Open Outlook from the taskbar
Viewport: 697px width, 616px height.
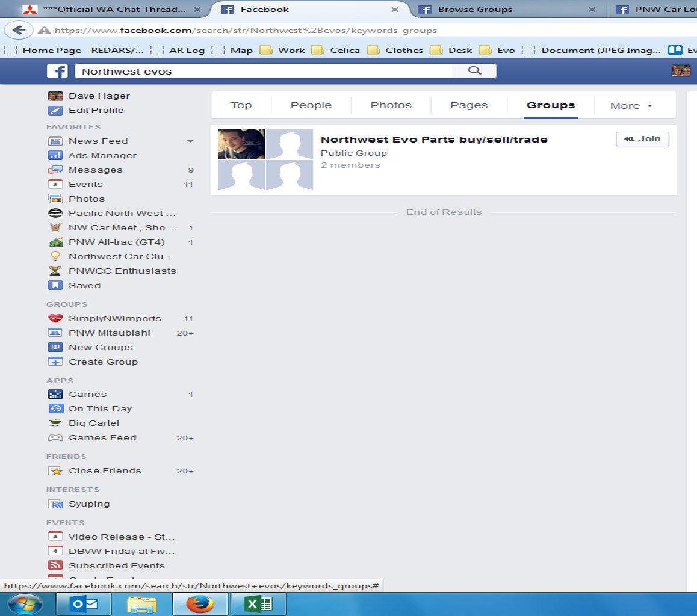tap(84, 603)
